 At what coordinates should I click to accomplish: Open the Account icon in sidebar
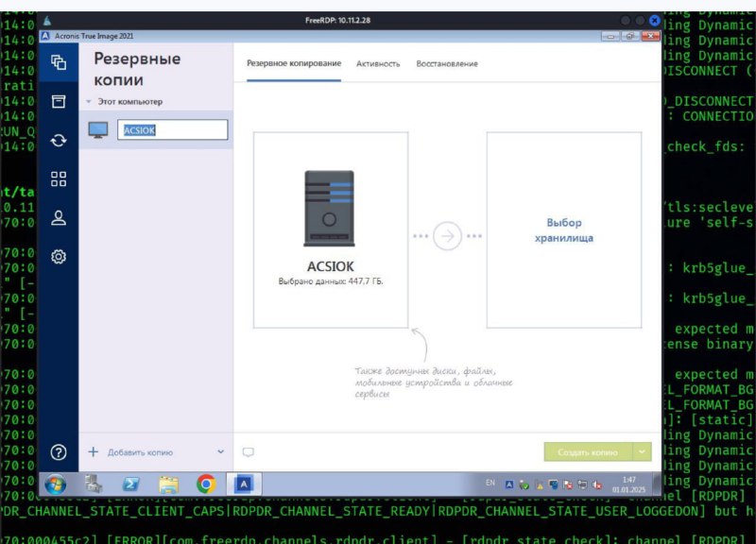pos(59,218)
